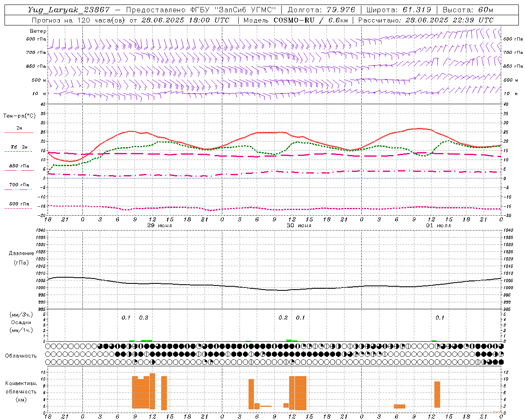Click the Давление panel label
Image resolution: width=525 pixels, height=420 pixels.
pyautogui.click(x=21, y=253)
